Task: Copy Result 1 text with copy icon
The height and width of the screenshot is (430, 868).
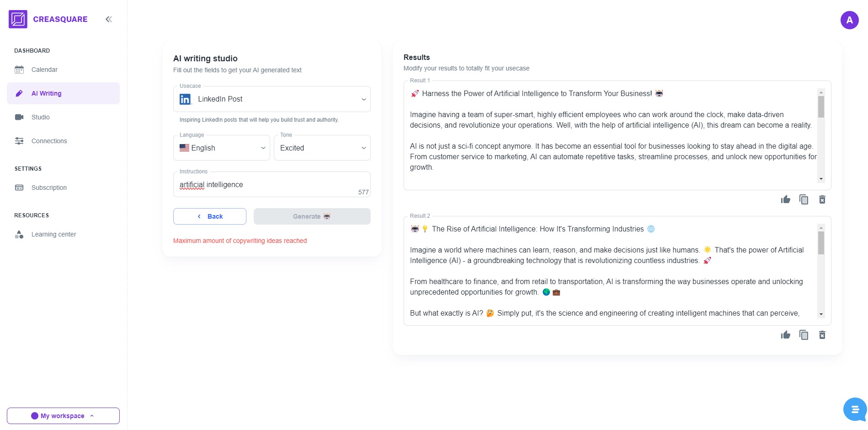Action: [804, 199]
